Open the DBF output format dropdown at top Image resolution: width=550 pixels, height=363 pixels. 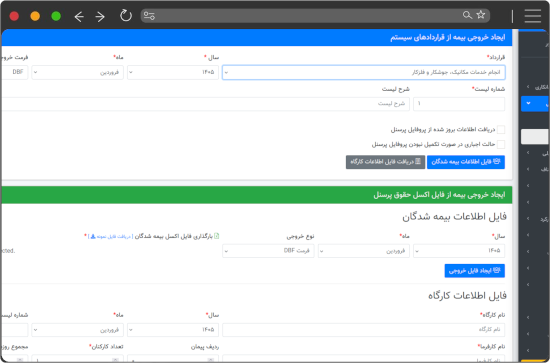point(14,72)
